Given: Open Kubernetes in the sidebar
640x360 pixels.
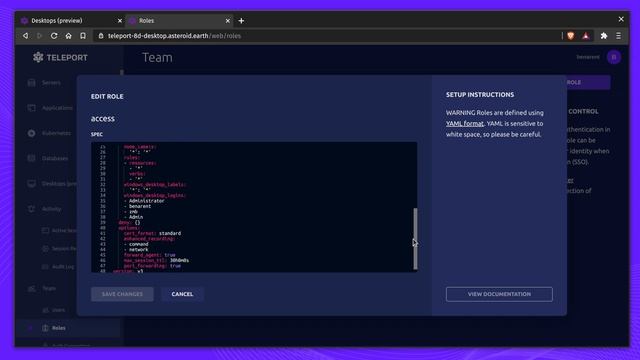Looking at the screenshot, I should click(56, 133).
